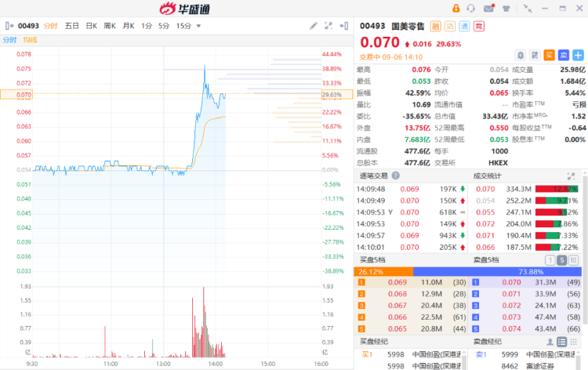This screenshot has height=370, width=588.
Task: Switch to 5分 five-minute chart tab
Action: 164,26
